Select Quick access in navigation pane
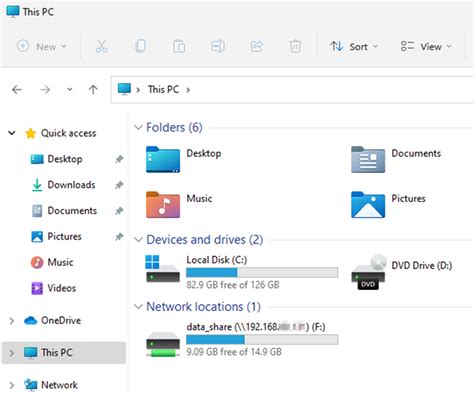Viewport: 474px width, 394px height. click(68, 133)
